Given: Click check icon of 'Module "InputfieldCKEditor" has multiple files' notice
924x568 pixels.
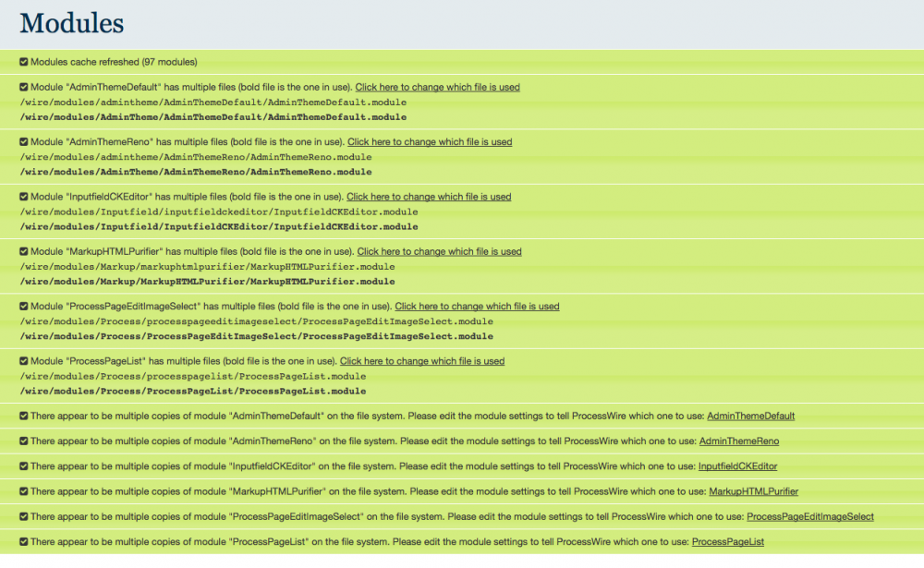Looking at the screenshot, I should click(x=24, y=197).
